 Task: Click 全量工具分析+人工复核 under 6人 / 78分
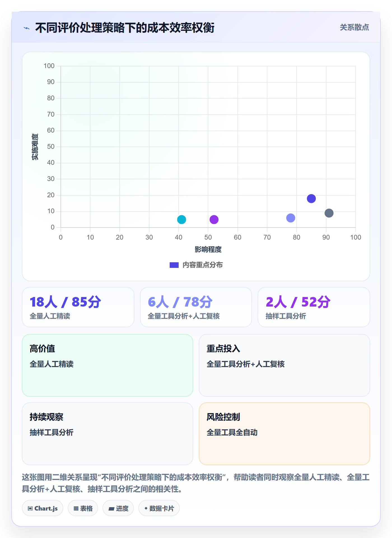pos(184,316)
